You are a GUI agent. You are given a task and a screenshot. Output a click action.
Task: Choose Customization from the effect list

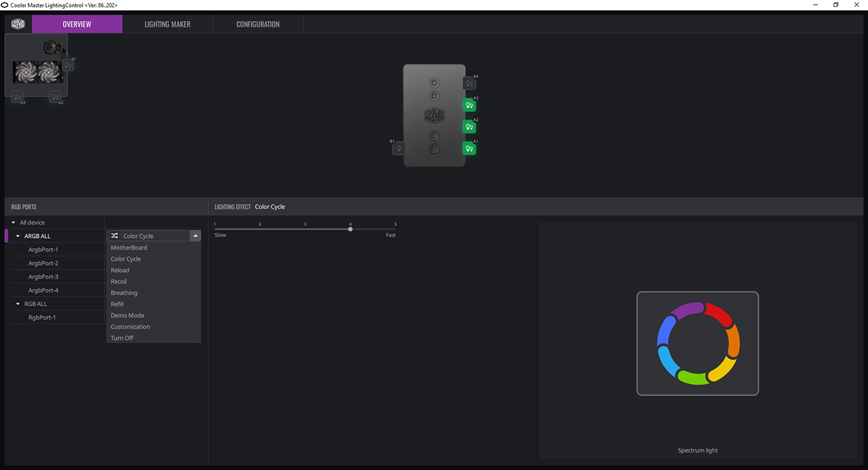[153, 327]
